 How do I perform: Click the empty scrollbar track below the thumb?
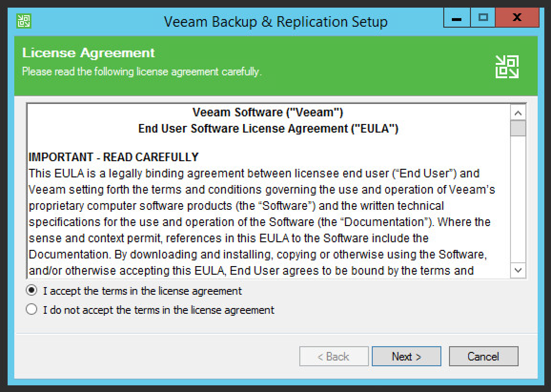click(x=518, y=200)
